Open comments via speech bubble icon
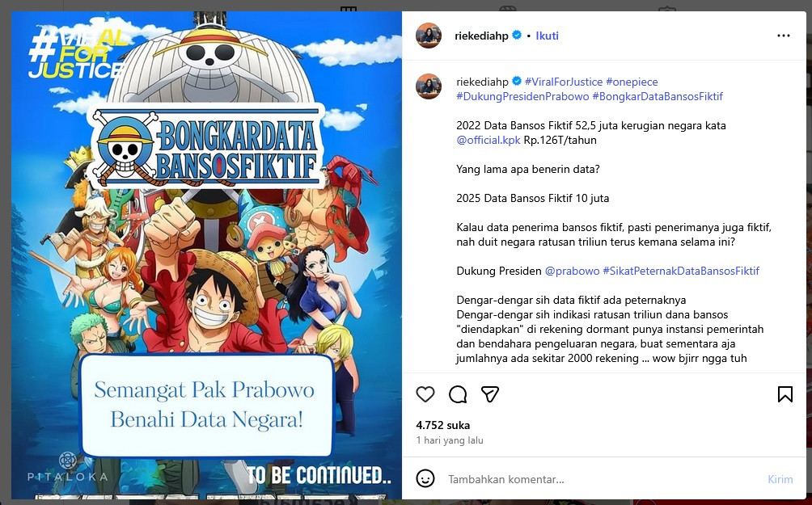812x505 pixels. pyautogui.click(x=458, y=394)
